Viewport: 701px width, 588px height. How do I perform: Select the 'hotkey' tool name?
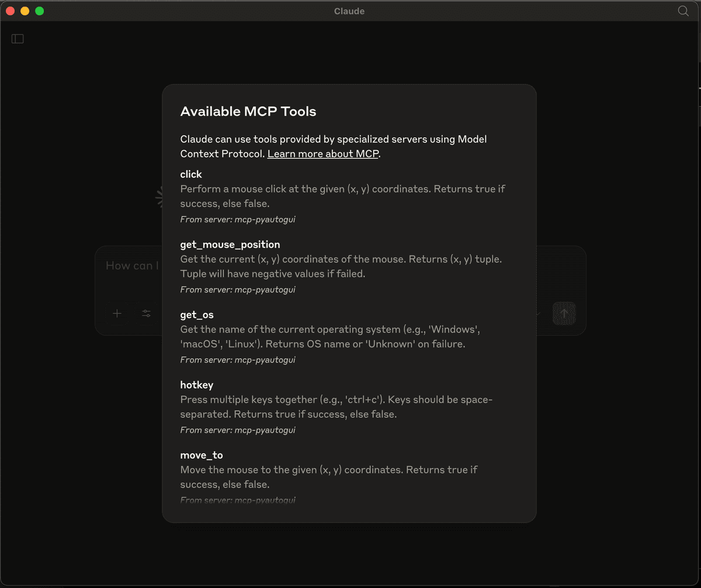[x=197, y=385]
